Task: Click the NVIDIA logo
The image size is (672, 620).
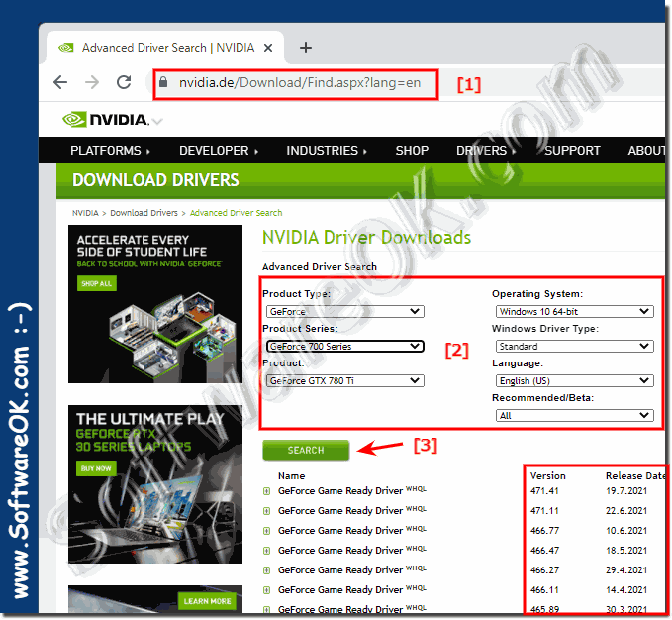Action: tap(106, 119)
